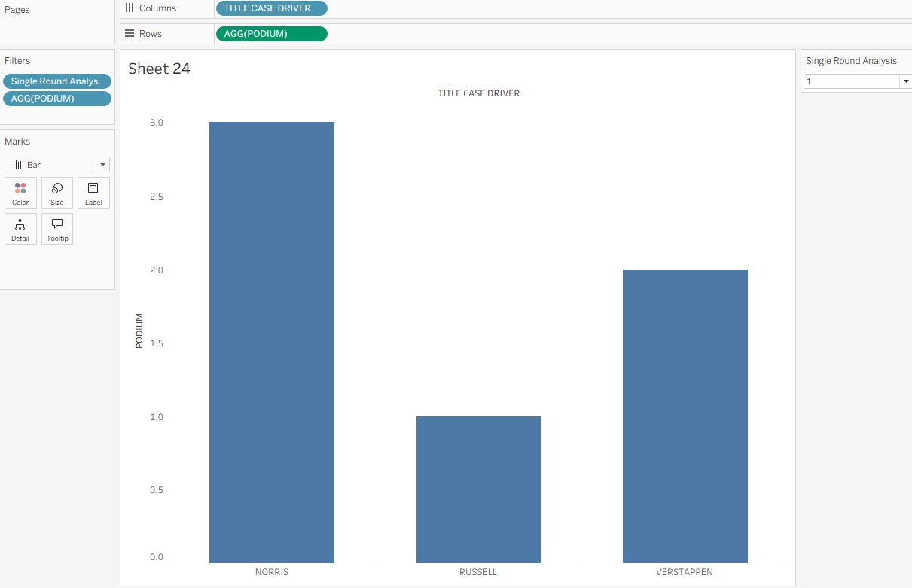Open the Tooltip marks card
The height and width of the screenshot is (588, 912).
57,229
